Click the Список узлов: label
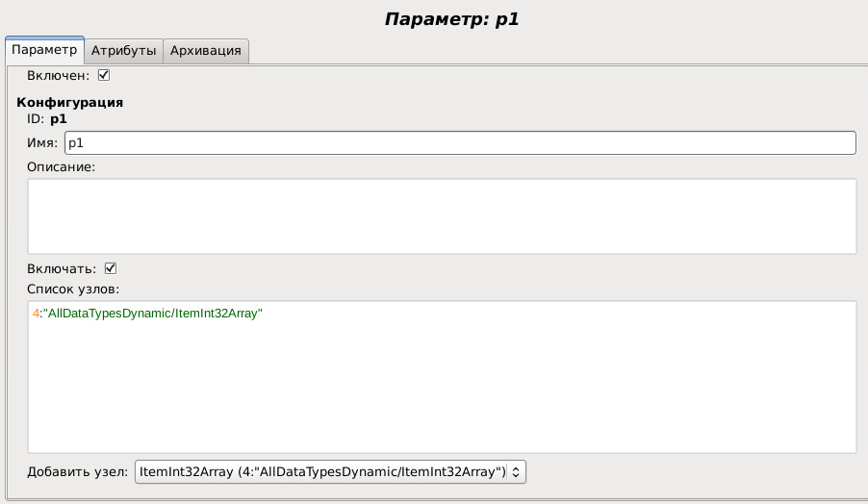The width and height of the screenshot is (868, 504). pos(72,289)
